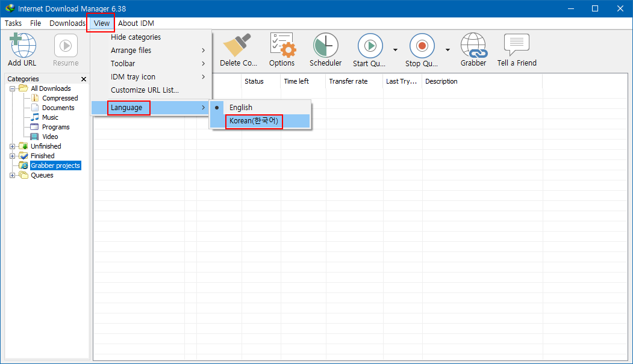The height and width of the screenshot is (364, 633).
Task: Select the Language menu entry
Action: pos(151,108)
